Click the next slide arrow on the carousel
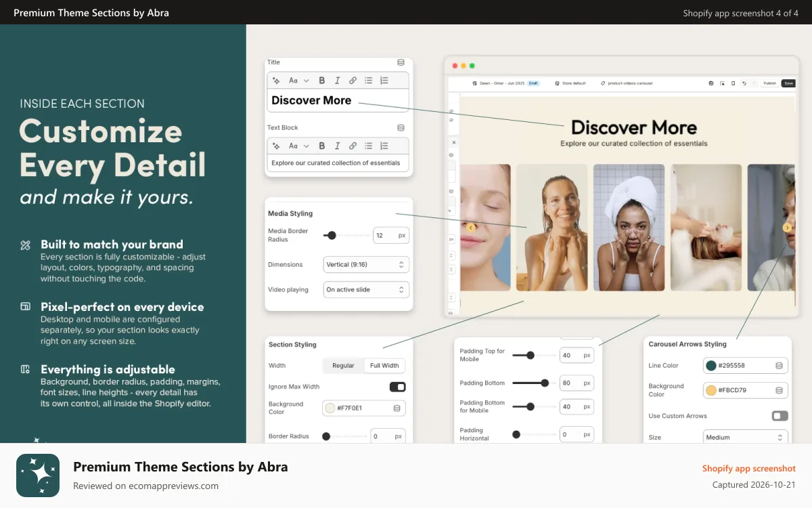 (x=787, y=228)
